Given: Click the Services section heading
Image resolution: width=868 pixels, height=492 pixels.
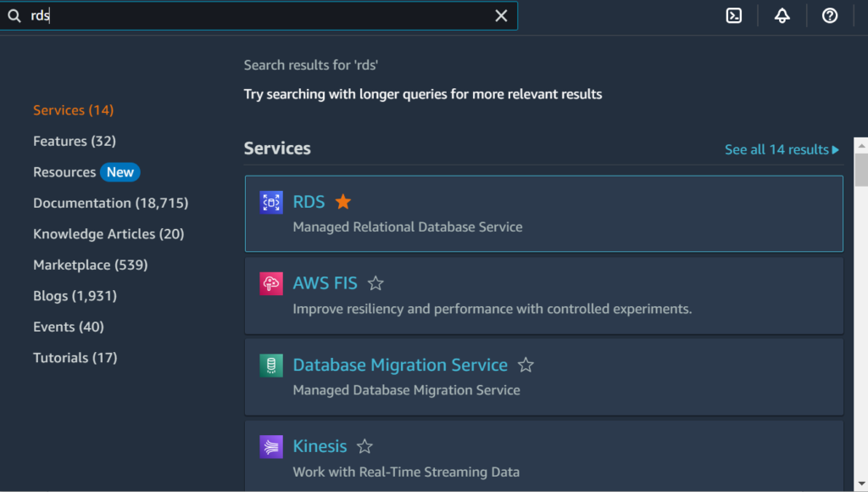Looking at the screenshot, I should coord(277,148).
